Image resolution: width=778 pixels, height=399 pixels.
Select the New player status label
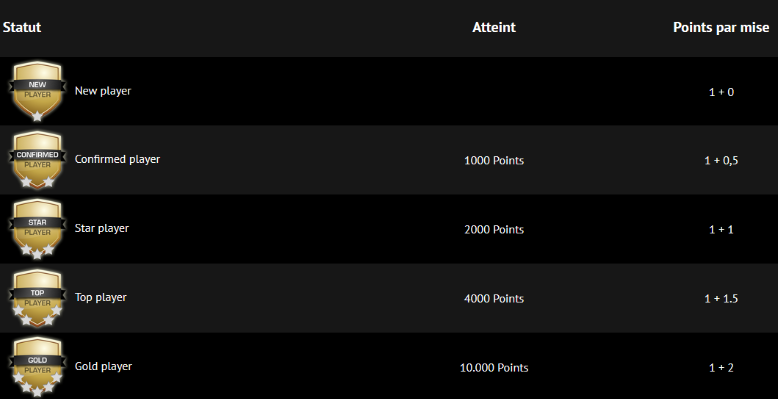(103, 91)
